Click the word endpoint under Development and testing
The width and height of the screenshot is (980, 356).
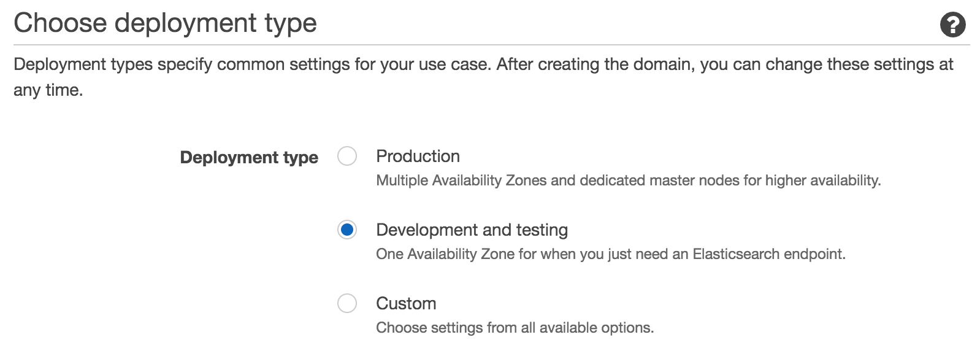(x=814, y=254)
